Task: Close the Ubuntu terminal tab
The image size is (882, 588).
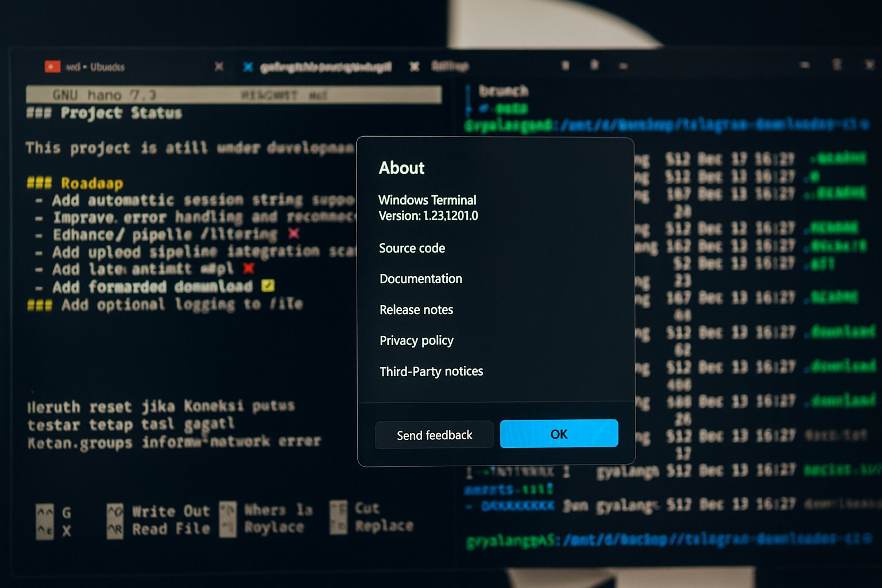Action: click(x=219, y=67)
